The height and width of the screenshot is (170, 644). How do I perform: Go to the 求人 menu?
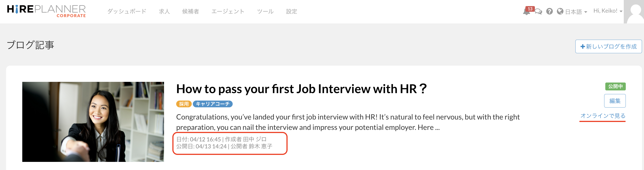point(164,11)
